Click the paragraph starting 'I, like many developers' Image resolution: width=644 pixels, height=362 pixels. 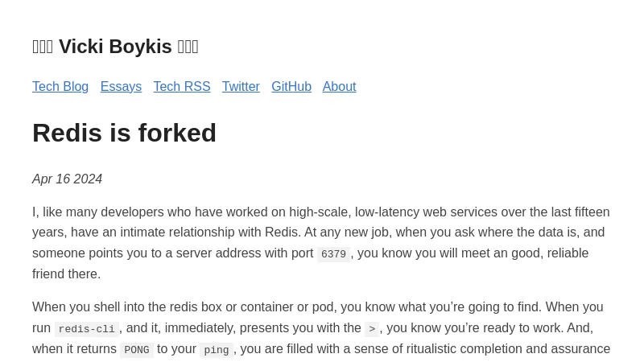click(x=321, y=232)
